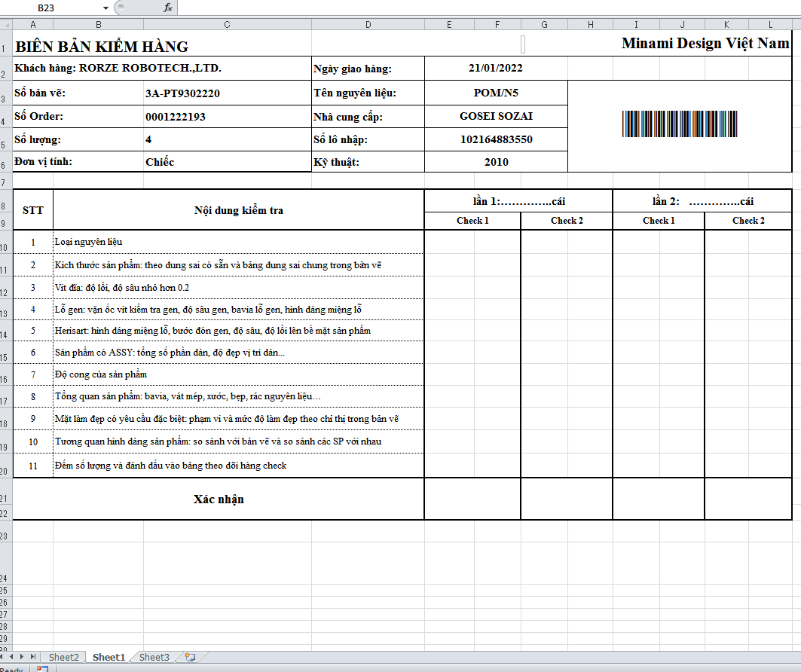Click the 'Độ cong của sản phẩm' row
This screenshot has width=801, height=672.
[239, 374]
